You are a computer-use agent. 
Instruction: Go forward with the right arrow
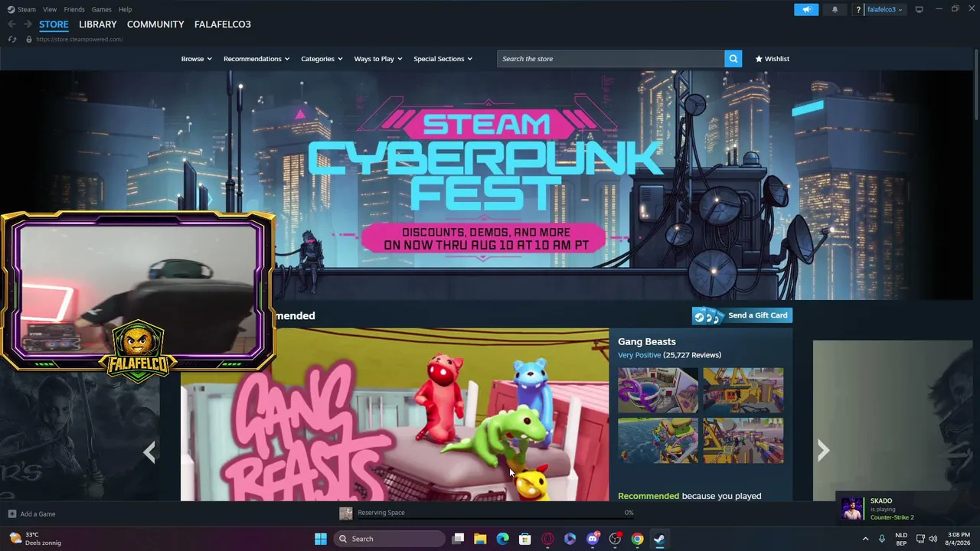point(28,24)
